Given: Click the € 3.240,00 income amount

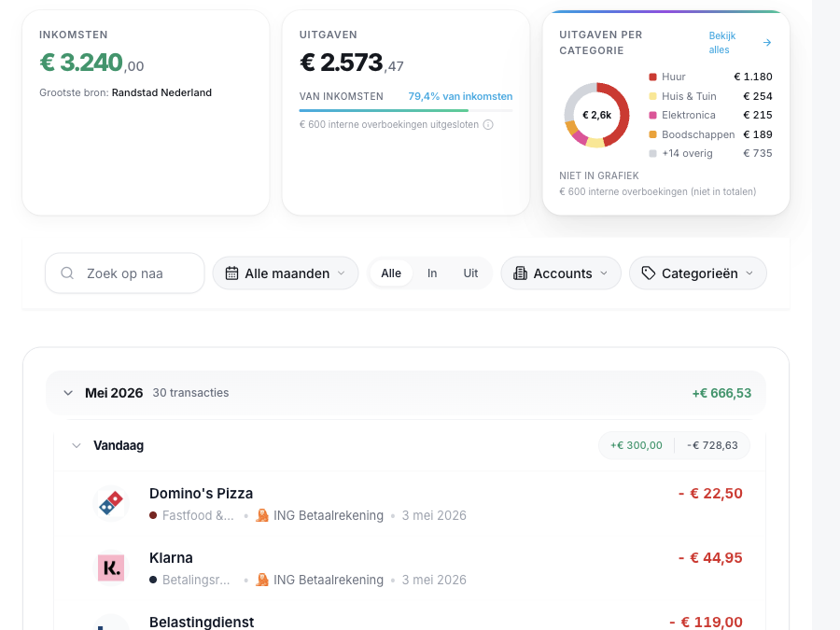Looking at the screenshot, I should 91,63.
